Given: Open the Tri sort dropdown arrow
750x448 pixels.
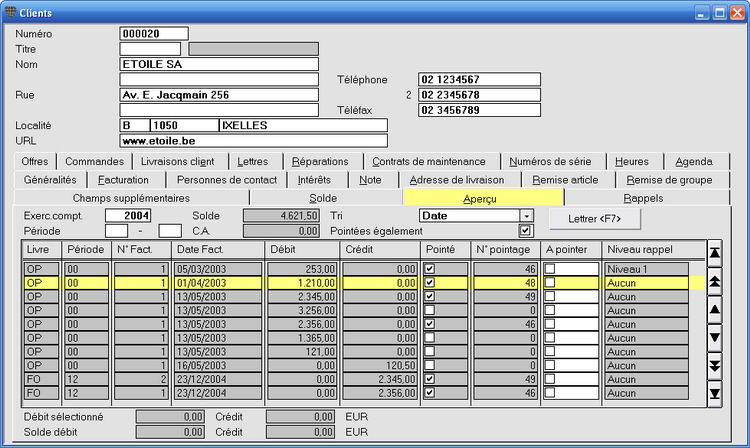Looking at the screenshot, I should (x=526, y=216).
